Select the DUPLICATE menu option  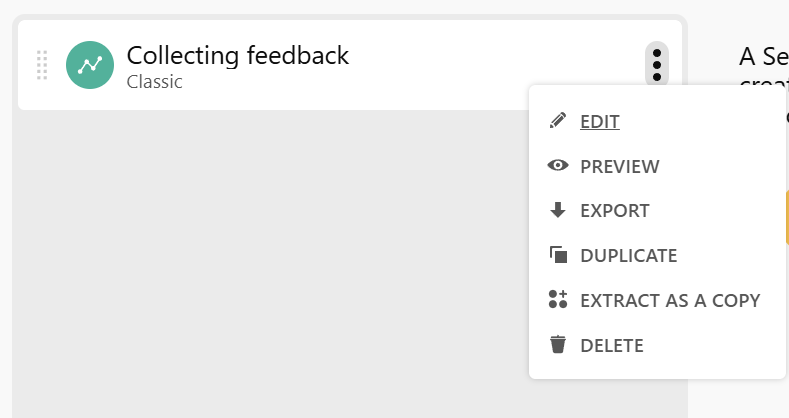(629, 256)
